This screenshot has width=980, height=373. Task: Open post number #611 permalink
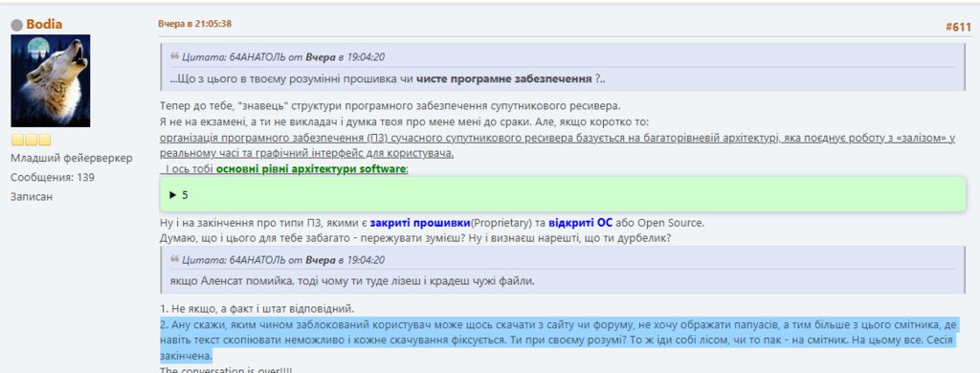tap(958, 26)
